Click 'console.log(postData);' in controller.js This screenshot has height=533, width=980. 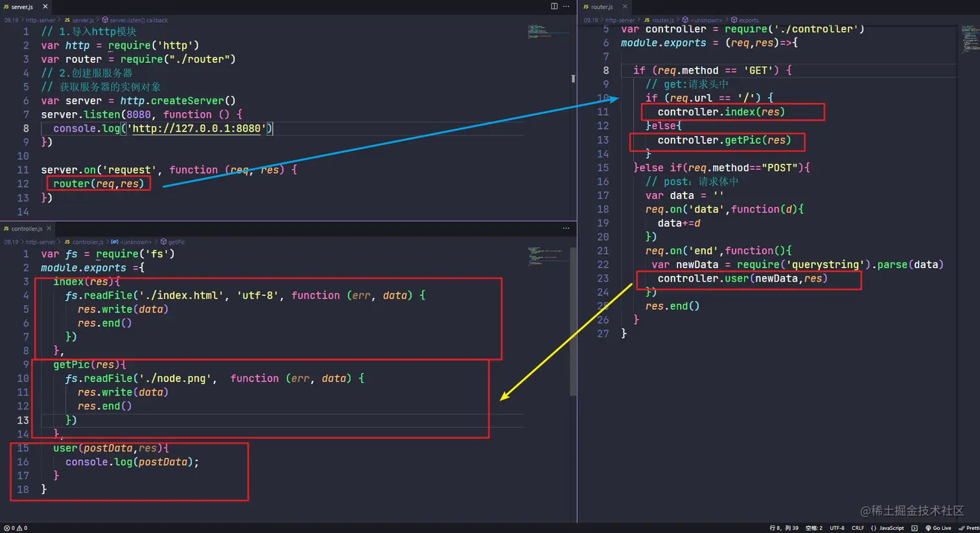point(132,462)
